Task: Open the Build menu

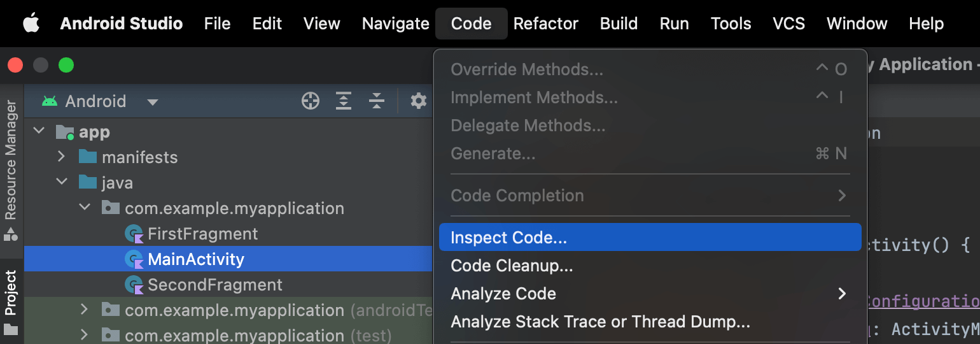Action: coord(619,24)
